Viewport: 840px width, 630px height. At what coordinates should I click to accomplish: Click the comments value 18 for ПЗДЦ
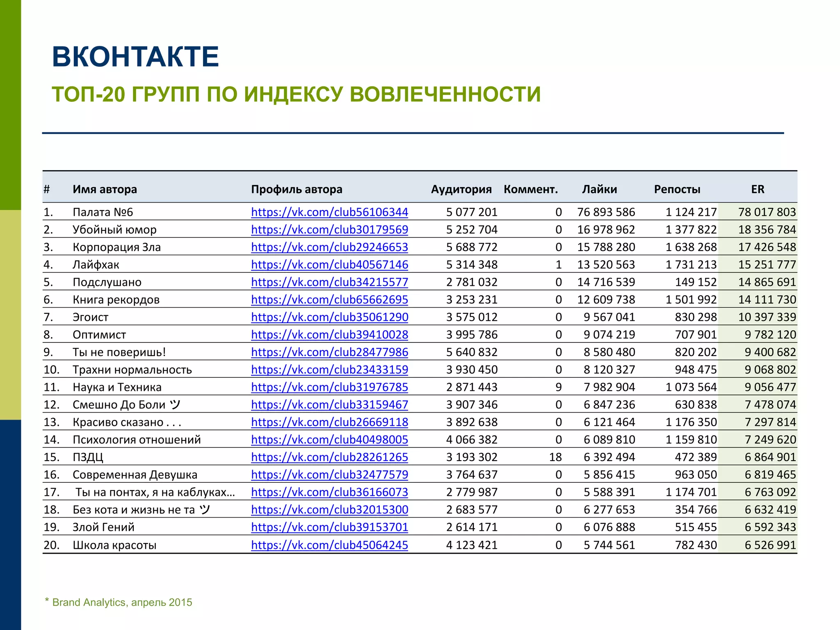(555, 457)
